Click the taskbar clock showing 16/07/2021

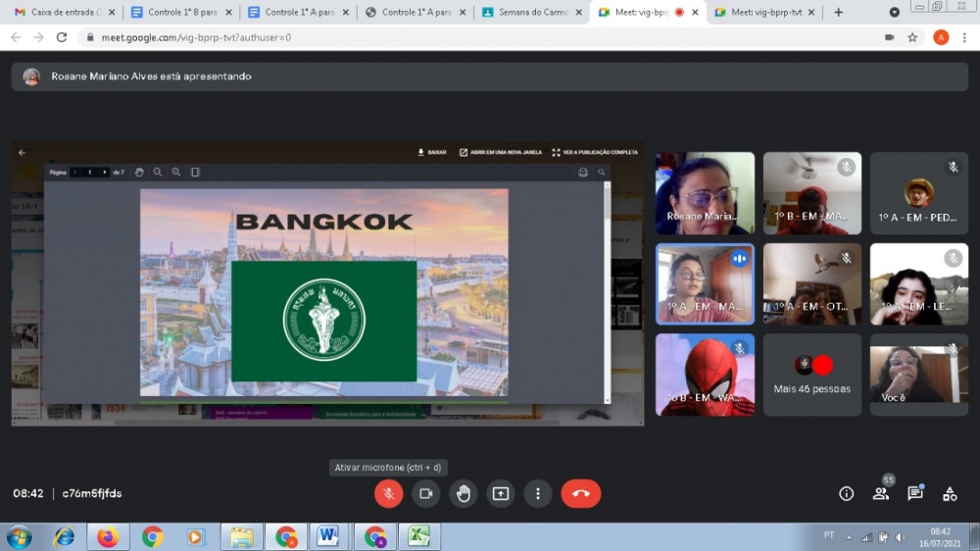[x=940, y=538]
